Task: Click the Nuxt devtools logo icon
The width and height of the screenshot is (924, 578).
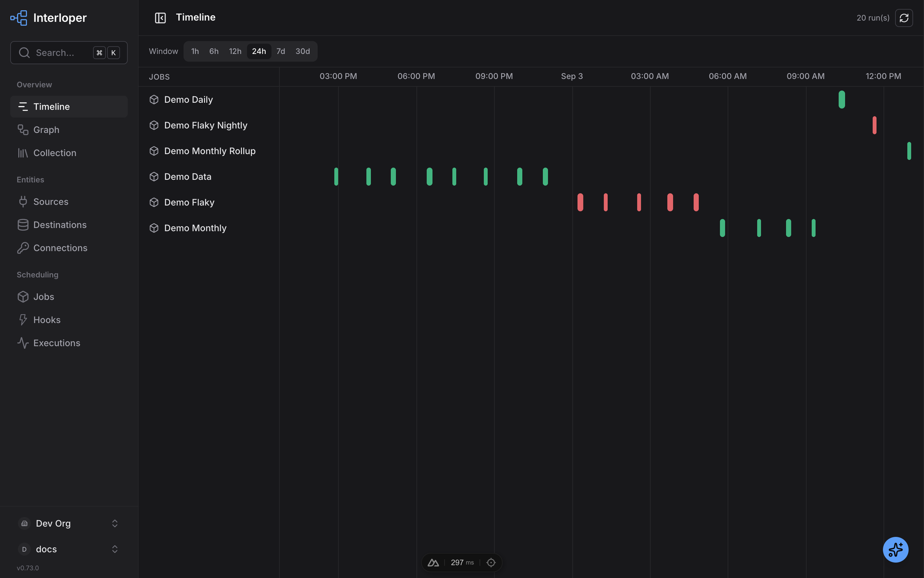Action: click(x=433, y=563)
